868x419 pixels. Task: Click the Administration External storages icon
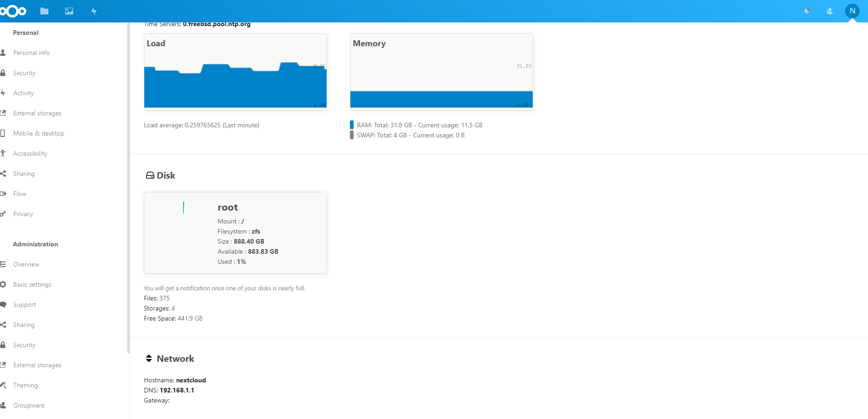tap(3, 365)
